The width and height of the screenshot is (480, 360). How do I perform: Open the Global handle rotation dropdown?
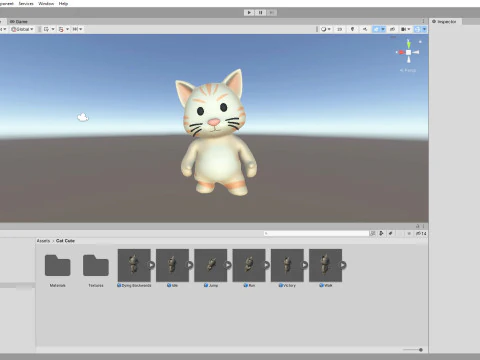coord(22,29)
